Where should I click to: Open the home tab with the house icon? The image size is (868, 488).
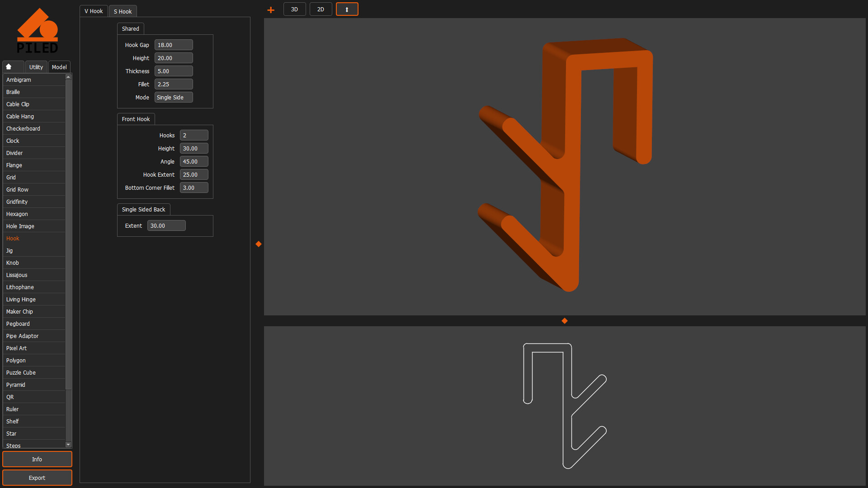tap(13, 66)
